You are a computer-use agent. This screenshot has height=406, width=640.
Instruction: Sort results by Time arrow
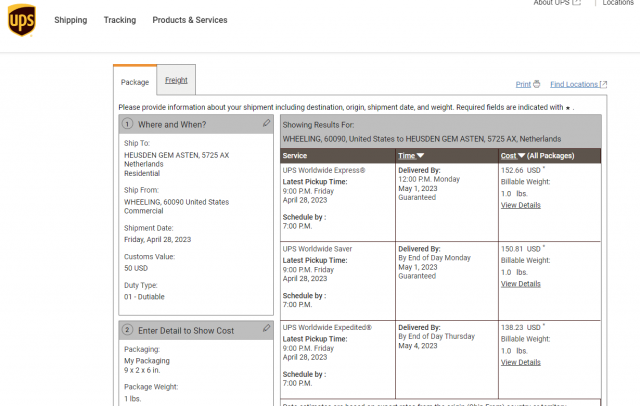click(420, 155)
